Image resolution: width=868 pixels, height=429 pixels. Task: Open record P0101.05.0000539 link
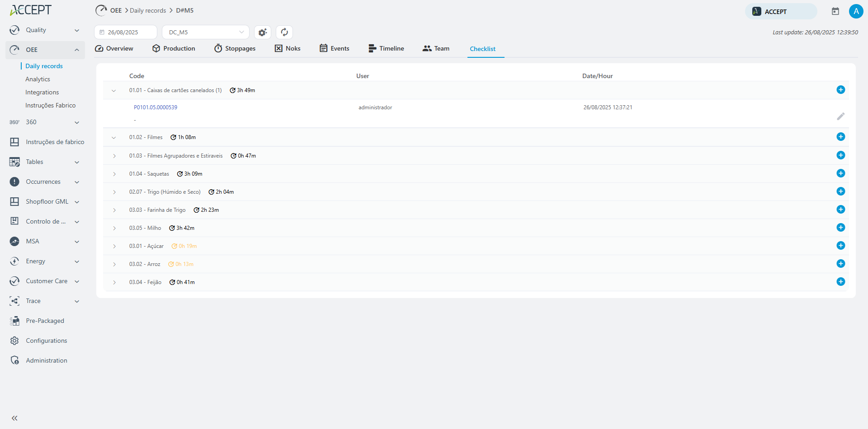click(x=156, y=107)
